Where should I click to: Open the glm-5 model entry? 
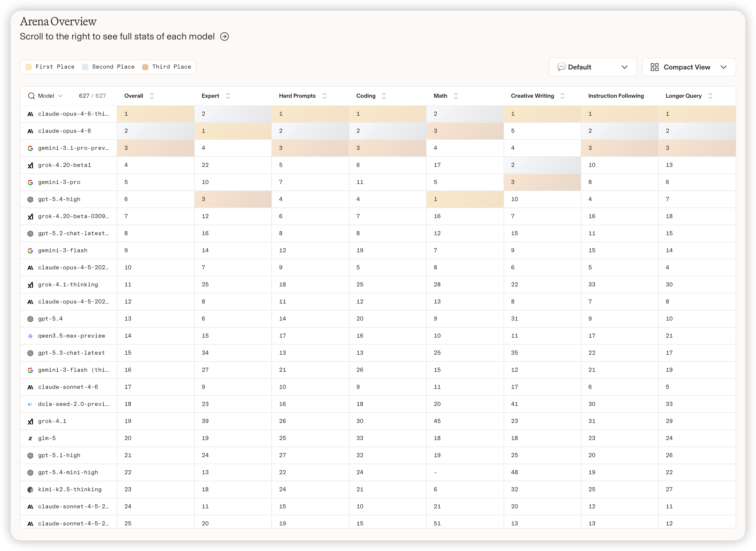pos(47,438)
